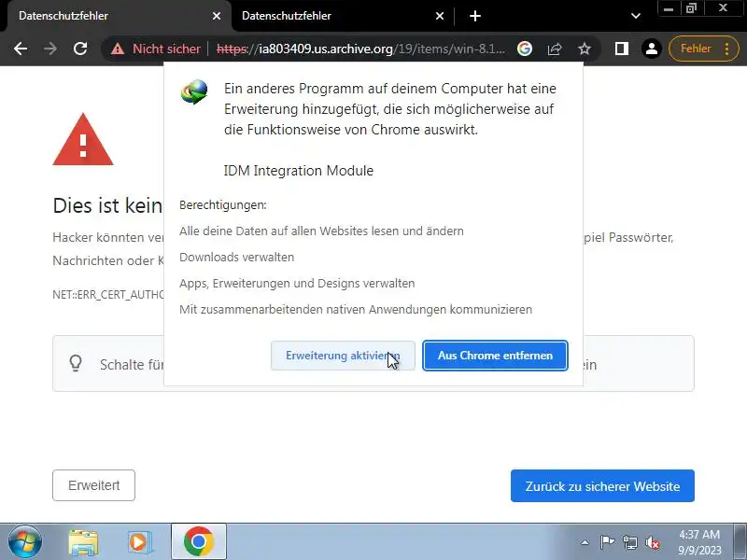Reload the page with the refresh icon
747x560 pixels.
pyautogui.click(x=80, y=49)
